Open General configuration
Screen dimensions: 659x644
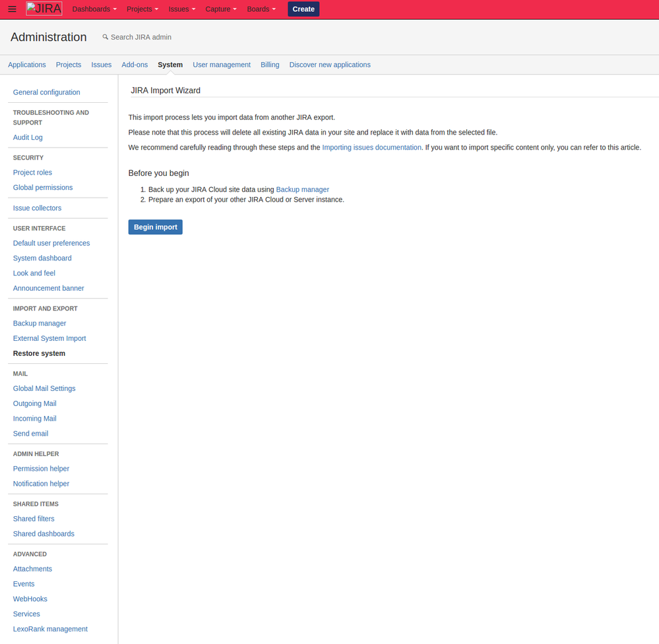46,92
